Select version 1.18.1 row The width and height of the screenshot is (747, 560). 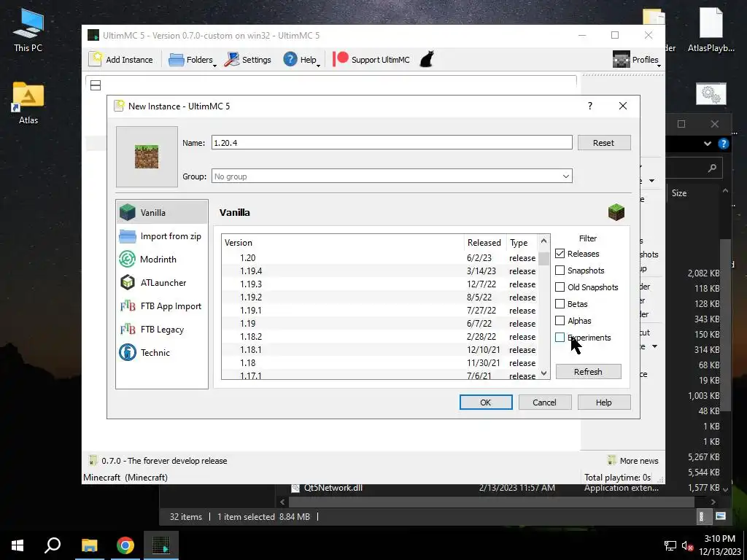point(379,349)
